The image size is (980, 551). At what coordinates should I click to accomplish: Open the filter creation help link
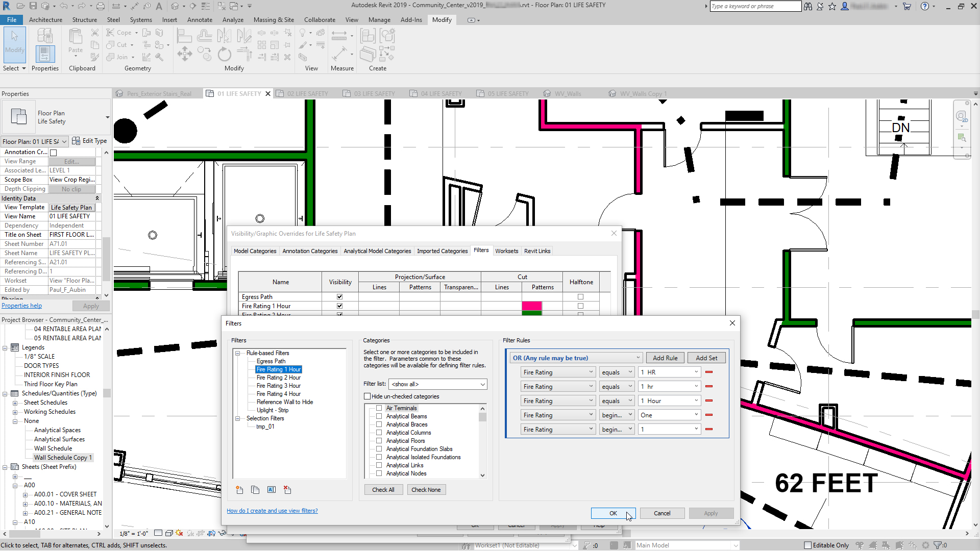pyautogui.click(x=272, y=510)
